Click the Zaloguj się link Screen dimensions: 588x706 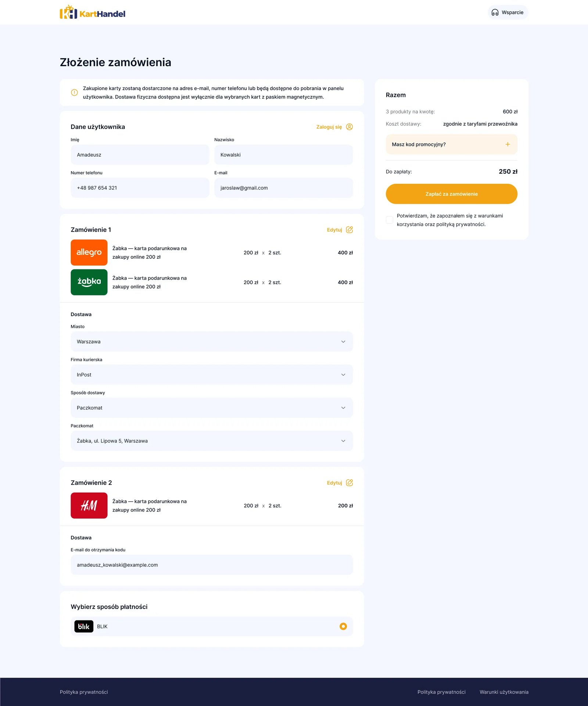329,127
